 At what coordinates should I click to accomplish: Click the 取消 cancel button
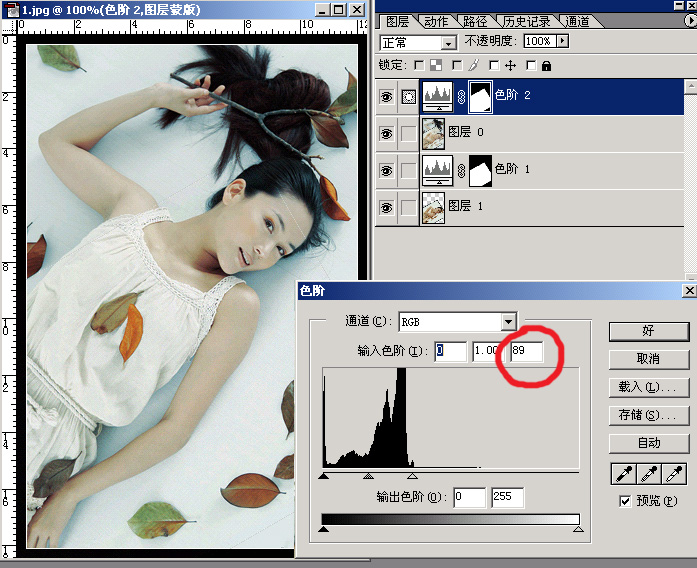click(x=649, y=358)
